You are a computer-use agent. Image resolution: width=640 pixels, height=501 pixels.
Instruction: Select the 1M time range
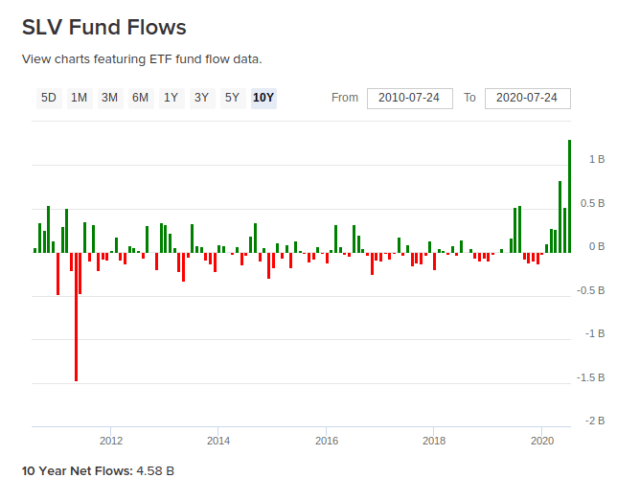[79, 98]
